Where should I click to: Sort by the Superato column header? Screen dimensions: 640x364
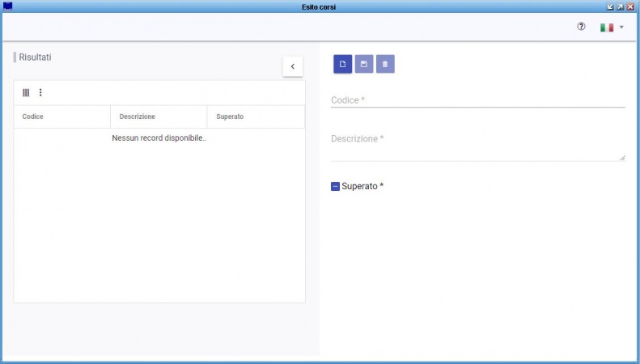(x=256, y=116)
